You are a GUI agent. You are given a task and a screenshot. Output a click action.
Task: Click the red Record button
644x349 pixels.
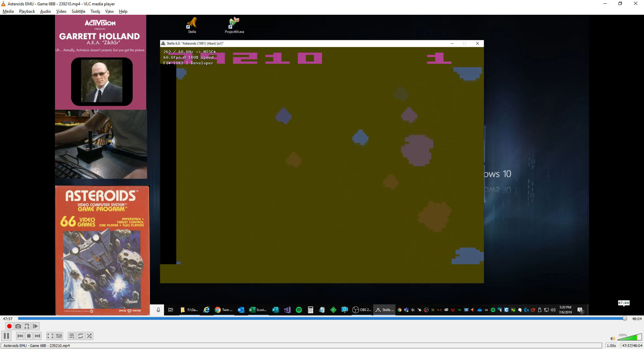[x=9, y=326]
